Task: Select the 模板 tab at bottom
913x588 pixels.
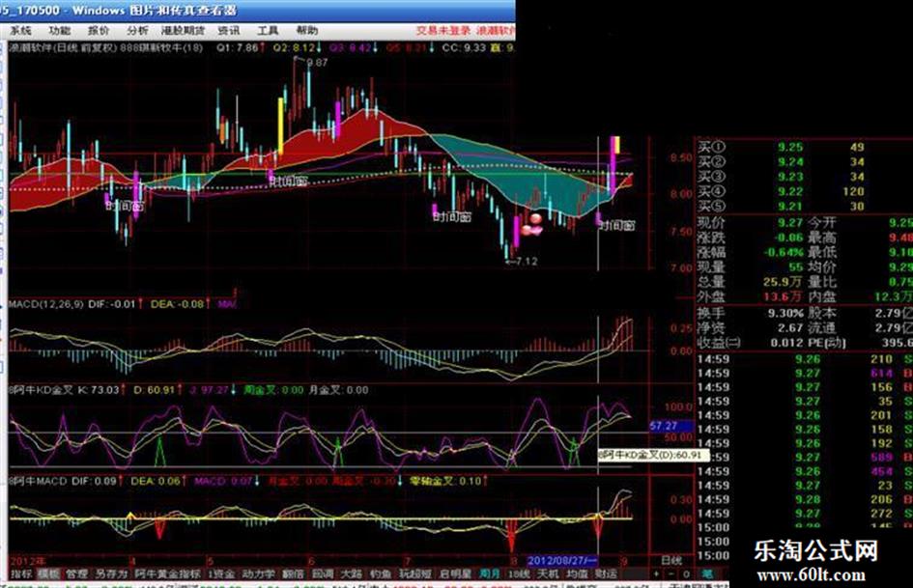Action: 48,574
